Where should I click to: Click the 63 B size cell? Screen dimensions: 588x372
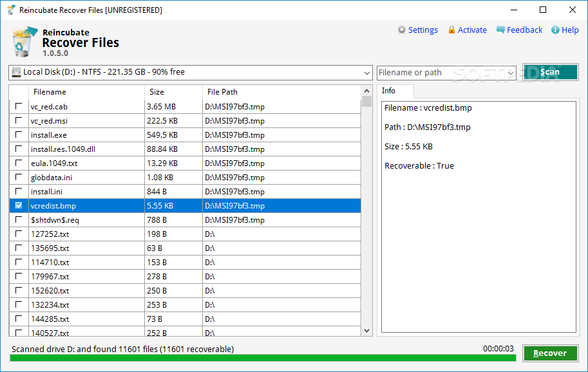click(x=155, y=248)
